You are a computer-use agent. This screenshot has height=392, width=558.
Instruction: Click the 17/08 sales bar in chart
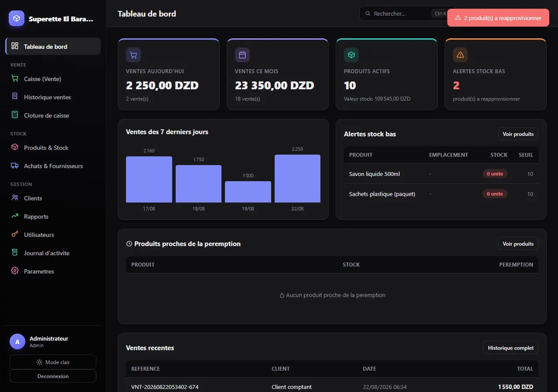coord(149,179)
